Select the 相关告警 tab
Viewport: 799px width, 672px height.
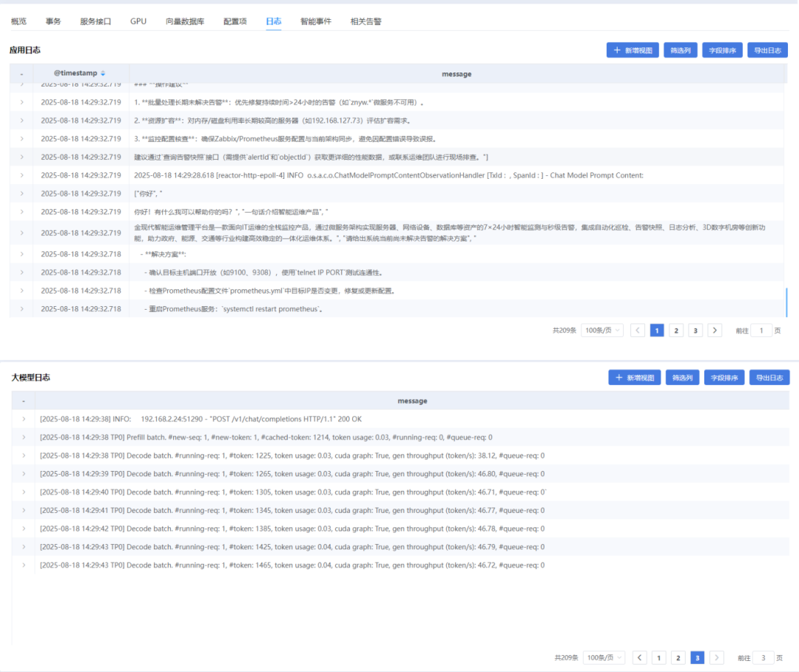tap(366, 21)
